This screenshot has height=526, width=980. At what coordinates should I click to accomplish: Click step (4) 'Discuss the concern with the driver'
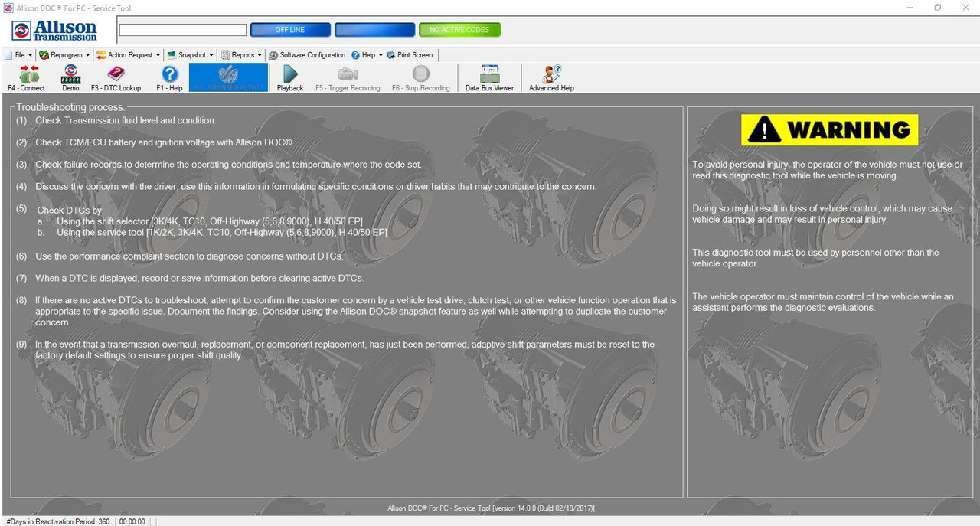coord(315,186)
